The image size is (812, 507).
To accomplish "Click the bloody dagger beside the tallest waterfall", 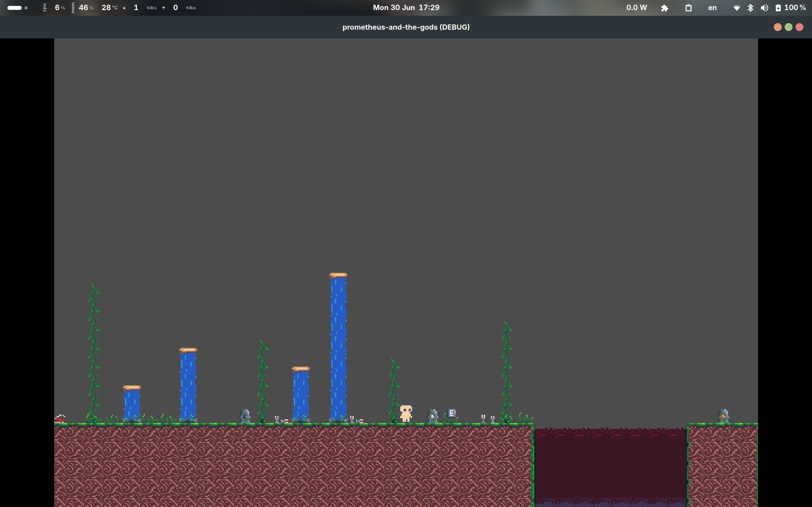I will coord(361,421).
